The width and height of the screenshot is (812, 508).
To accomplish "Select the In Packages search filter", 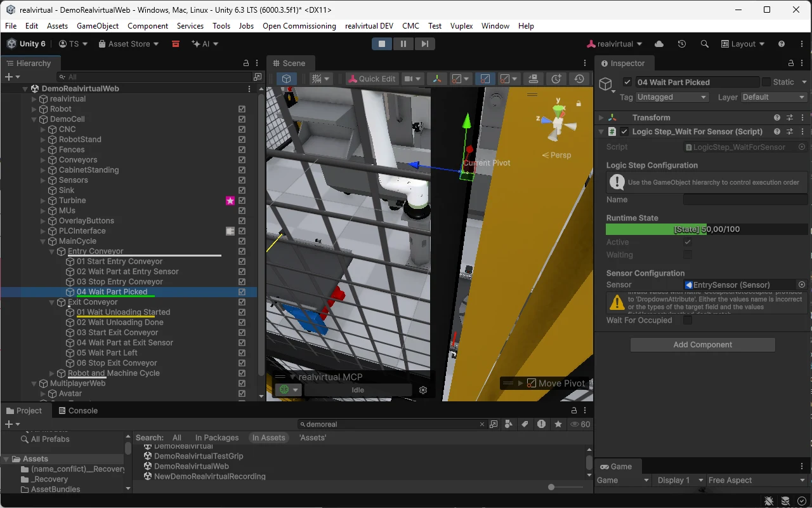I will pyautogui.click(x=217, y=438).
